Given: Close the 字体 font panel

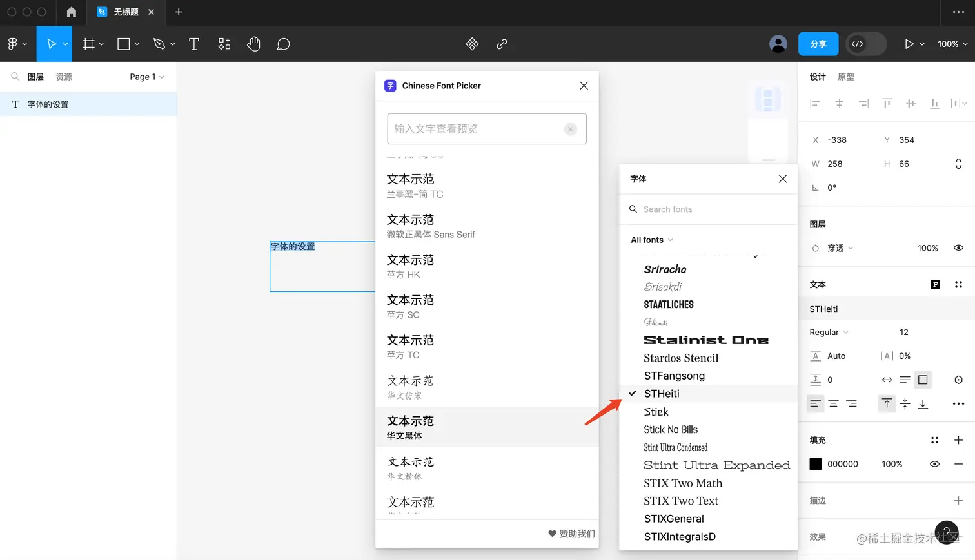Looking at the screenshot, I should click(782, 179).
